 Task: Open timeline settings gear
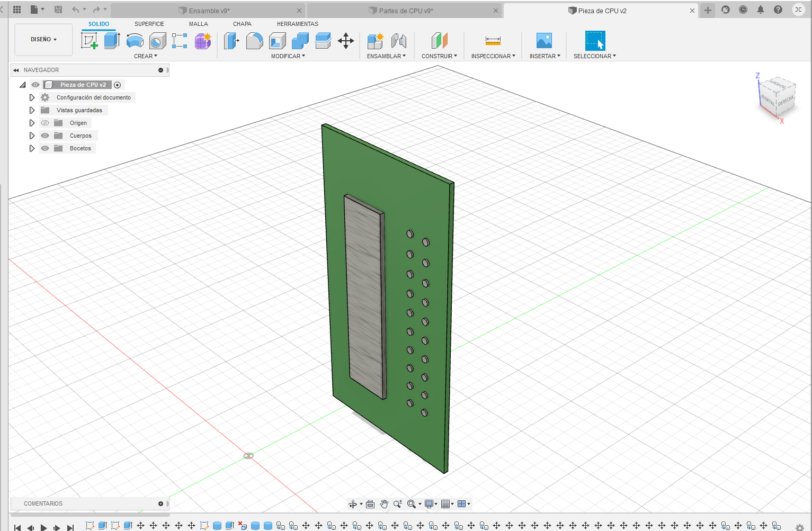[800, 527]
